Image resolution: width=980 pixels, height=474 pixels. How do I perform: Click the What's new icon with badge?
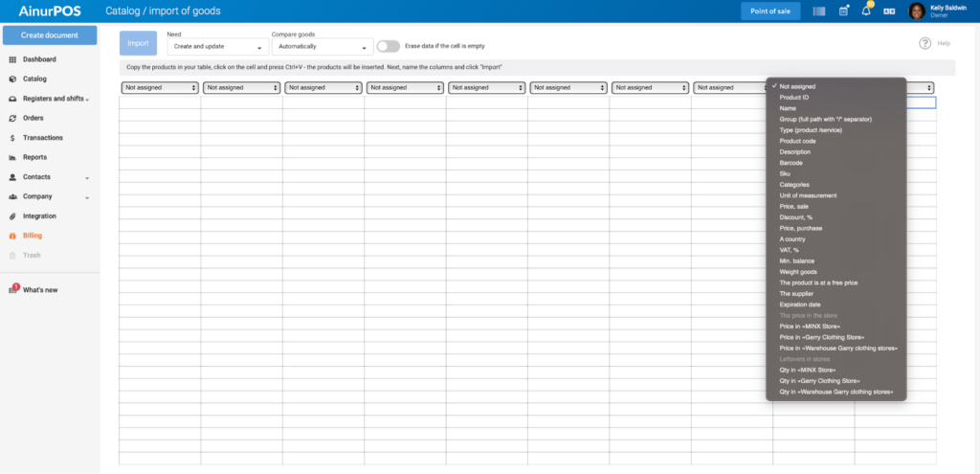13,289
